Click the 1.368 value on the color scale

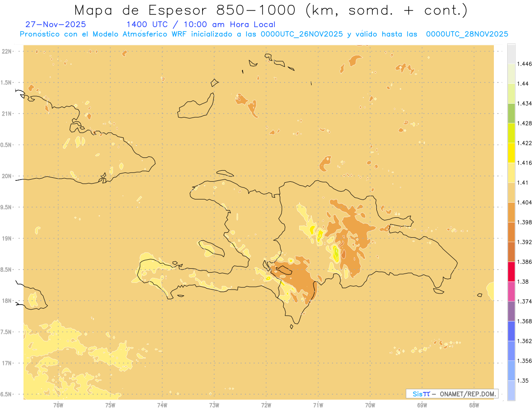point(524,321)
